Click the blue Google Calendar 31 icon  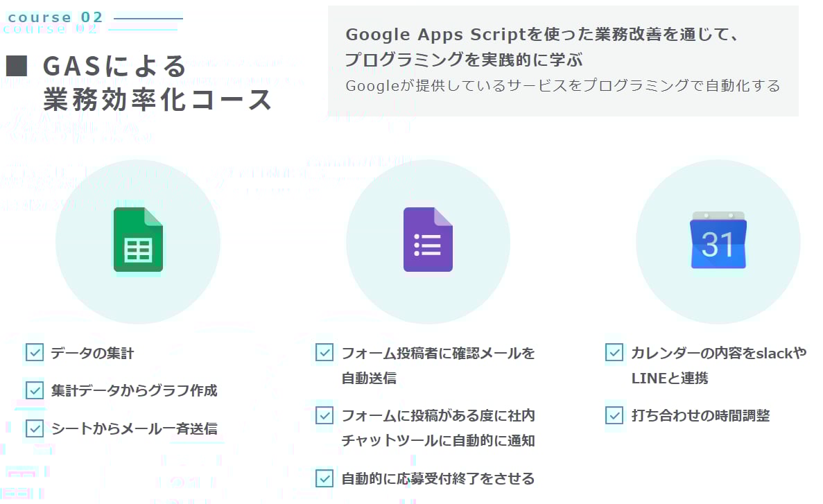[718, 241]
